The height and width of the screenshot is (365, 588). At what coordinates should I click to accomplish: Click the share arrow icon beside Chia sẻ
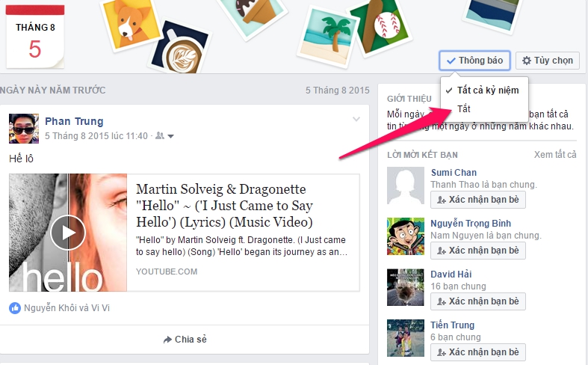click(167, 340)
